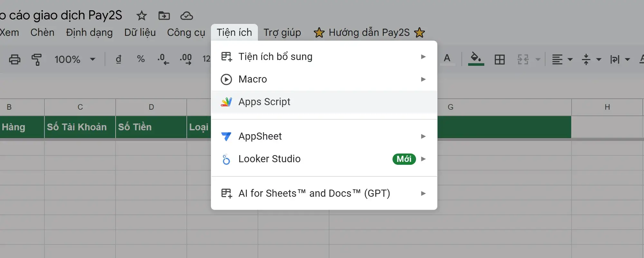
Task: Select AI for Sheets and Docs (GPT)
Action: coord(324,193)
